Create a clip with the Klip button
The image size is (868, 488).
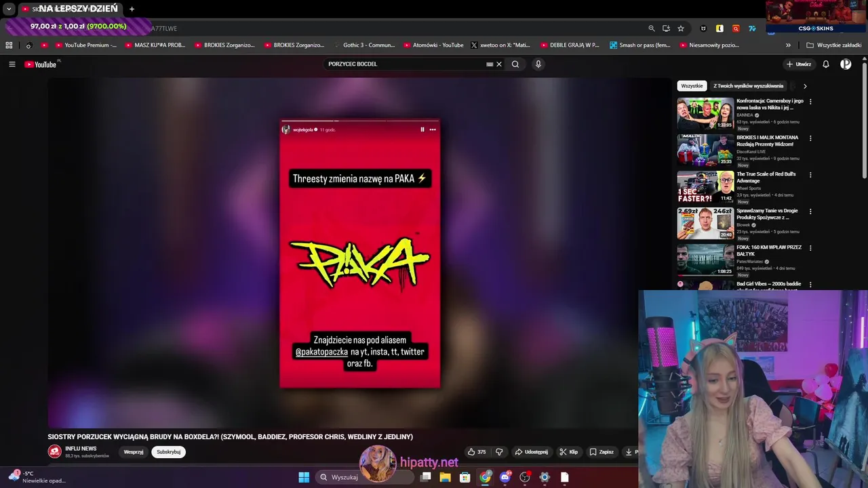[568, 452]
